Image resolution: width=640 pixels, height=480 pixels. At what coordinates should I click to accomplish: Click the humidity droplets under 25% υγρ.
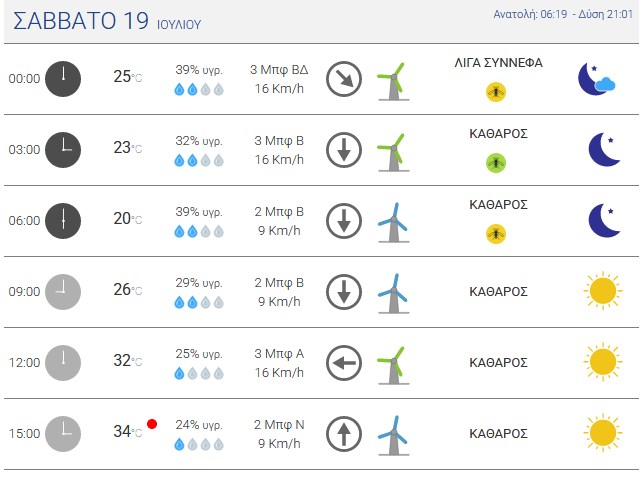[199, 373]
